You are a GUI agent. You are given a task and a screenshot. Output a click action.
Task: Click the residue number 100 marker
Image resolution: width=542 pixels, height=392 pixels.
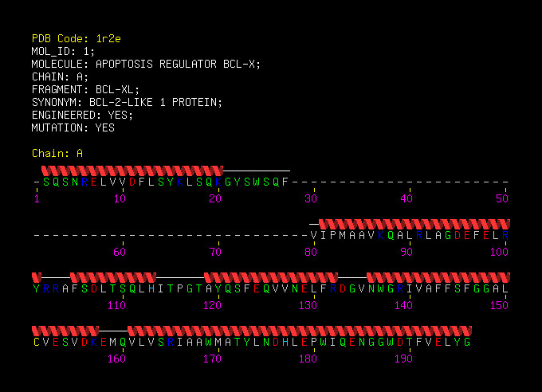point(499,252)
